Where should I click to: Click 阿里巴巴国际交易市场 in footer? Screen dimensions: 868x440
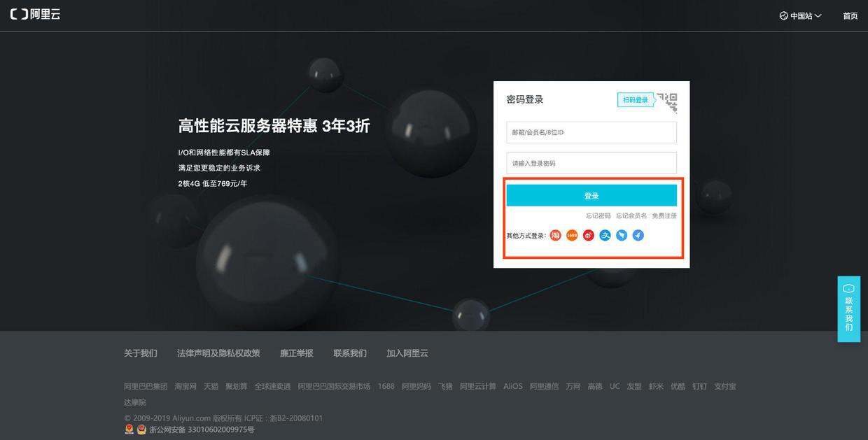pyautogui.click(x=334, y=386)
